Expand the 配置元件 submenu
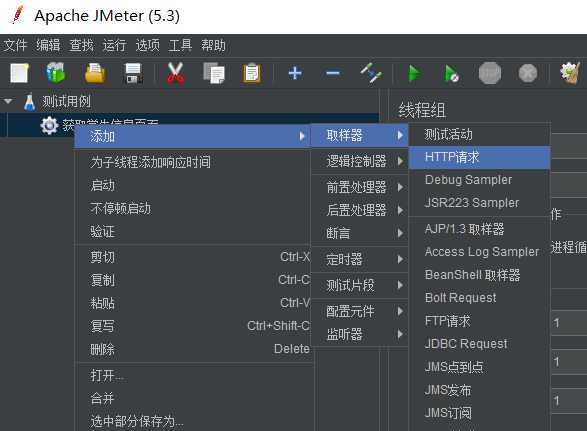The height and width of the screenshot is (431, 587). pos(359,311)
